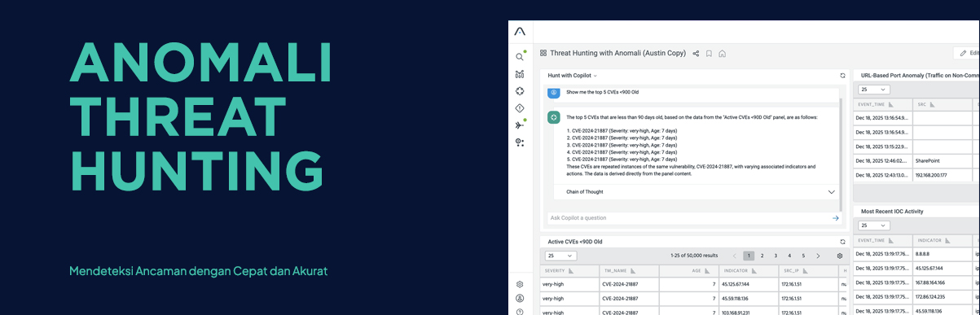Sort Active CVEs table by INDICATOR icon
The image size is (980, 315).
coord(754,271)
